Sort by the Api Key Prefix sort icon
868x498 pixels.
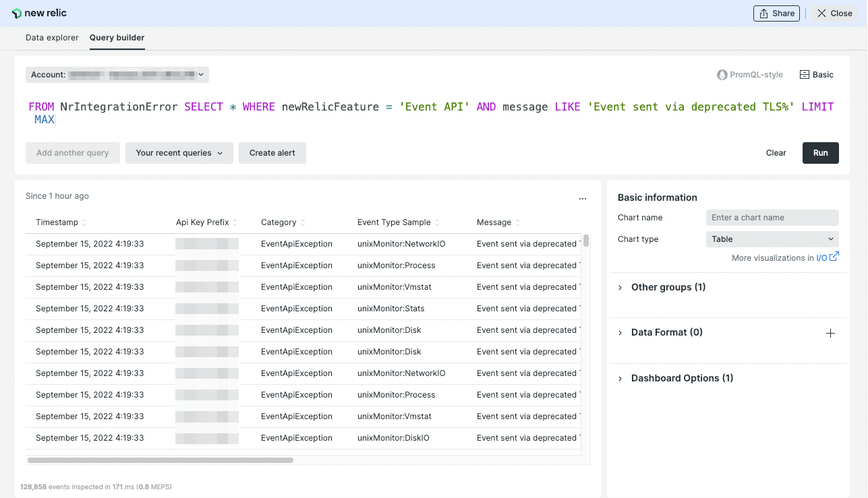(235, 223)
